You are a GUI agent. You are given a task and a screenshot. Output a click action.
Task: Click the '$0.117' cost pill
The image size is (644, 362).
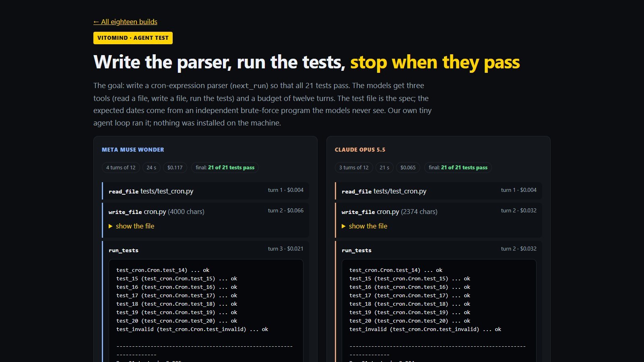(175, 167)
